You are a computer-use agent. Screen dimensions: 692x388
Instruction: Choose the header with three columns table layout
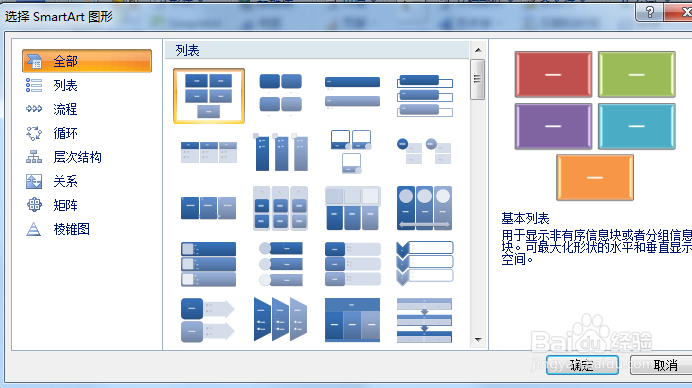(x=352, y=320)
